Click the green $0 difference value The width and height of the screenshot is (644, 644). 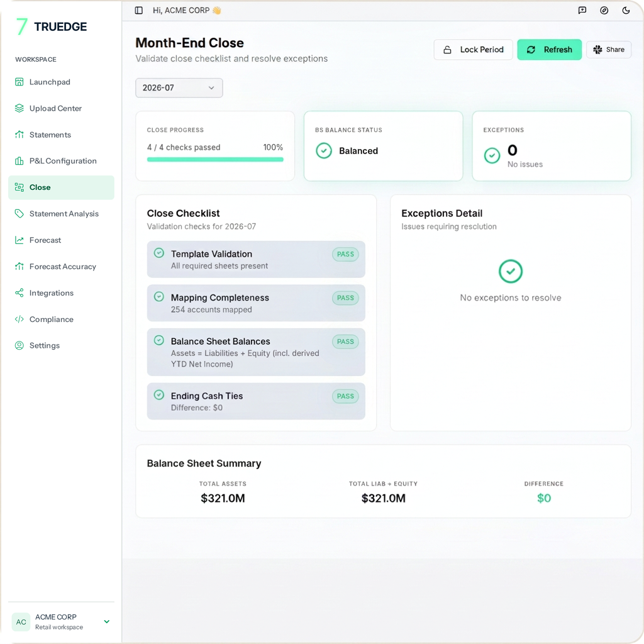tap(544, 498)
